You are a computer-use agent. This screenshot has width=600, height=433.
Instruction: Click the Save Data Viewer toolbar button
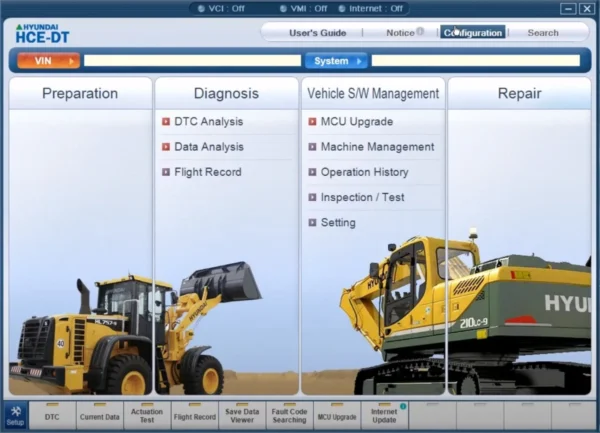242,416
